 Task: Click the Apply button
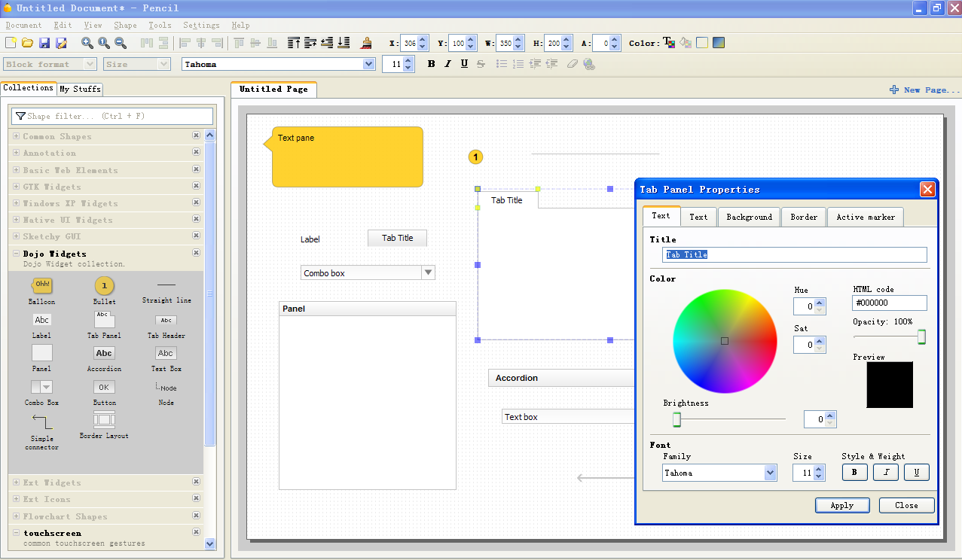click(841, 505)
